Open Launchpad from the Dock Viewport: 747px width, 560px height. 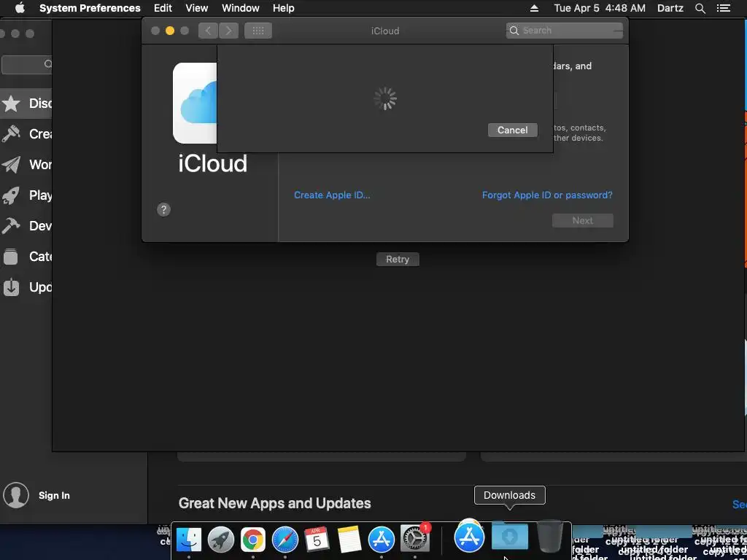pyautogui.click(x=220, y=539)
